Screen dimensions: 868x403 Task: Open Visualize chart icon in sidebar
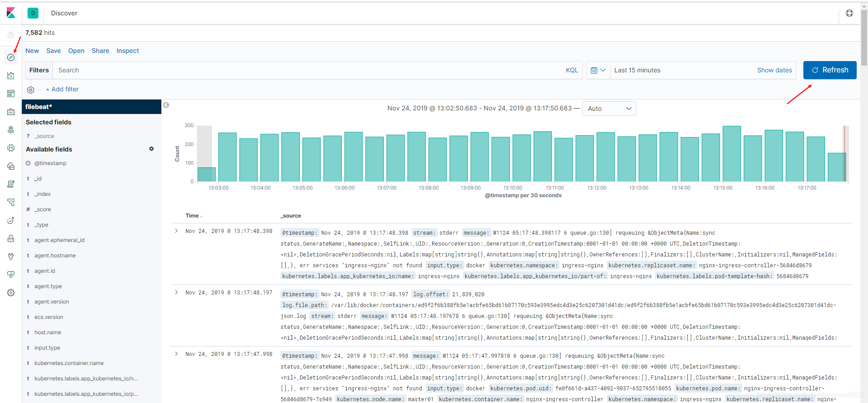pos(11,76)
